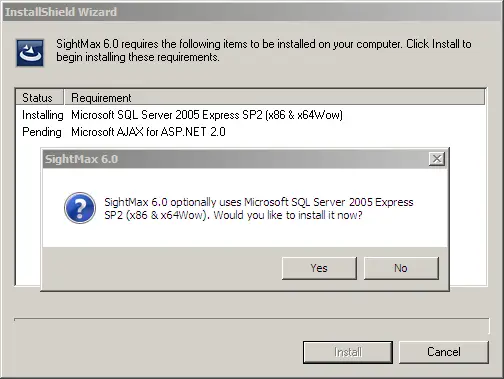Click the Pending status cell
Screen dimensions: 504x379
(42, 132)
